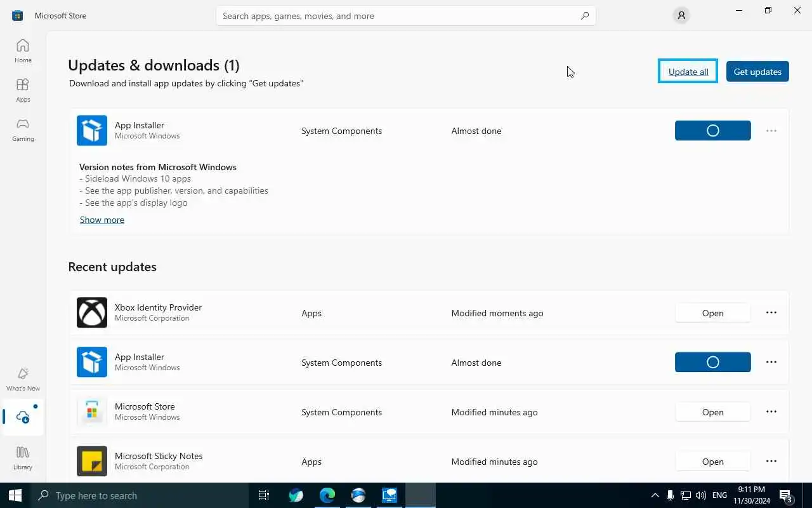Image resolution: width=812 pixels, height=508 pixels.
Task: Click the volume speaker icon in tray
Action: pos(701,495)
